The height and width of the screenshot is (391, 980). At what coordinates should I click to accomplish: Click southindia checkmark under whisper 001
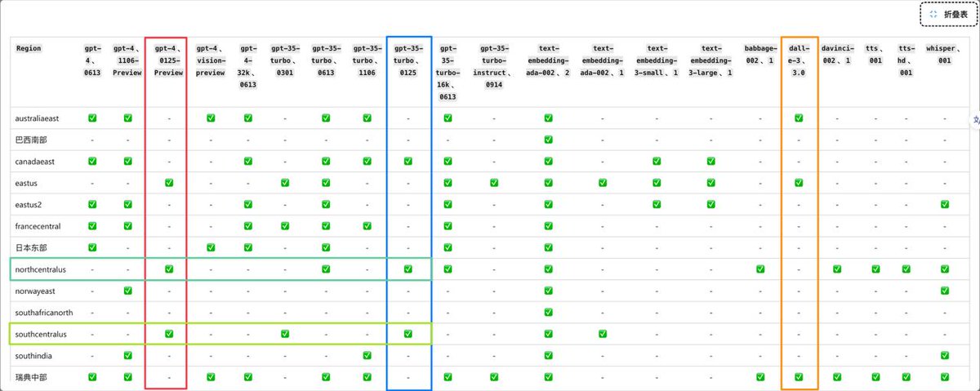[x=945, y=355]
